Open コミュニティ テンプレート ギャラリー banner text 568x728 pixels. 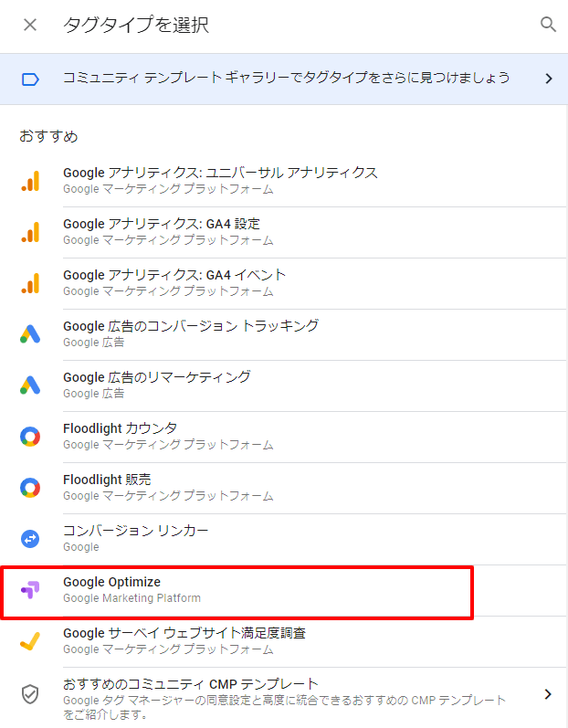click(287, 78)
